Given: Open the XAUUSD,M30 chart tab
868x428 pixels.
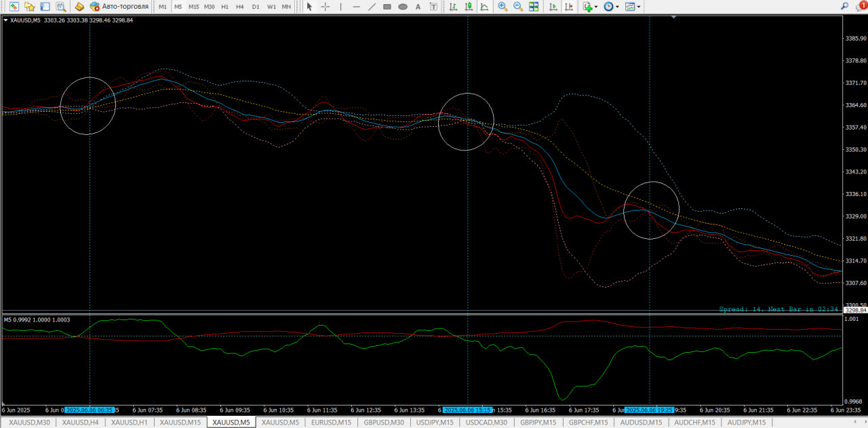Looking at the screenshot, I should point(29,423).
